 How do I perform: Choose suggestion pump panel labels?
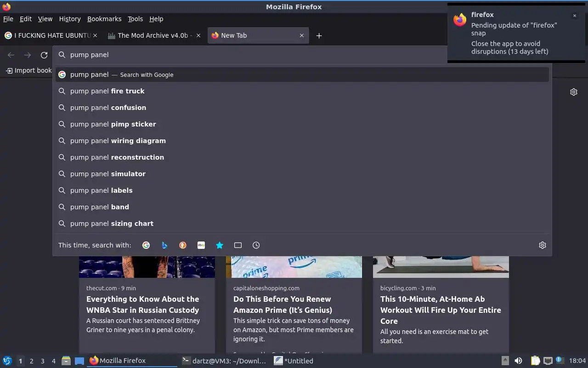click(x=302, y=190)
